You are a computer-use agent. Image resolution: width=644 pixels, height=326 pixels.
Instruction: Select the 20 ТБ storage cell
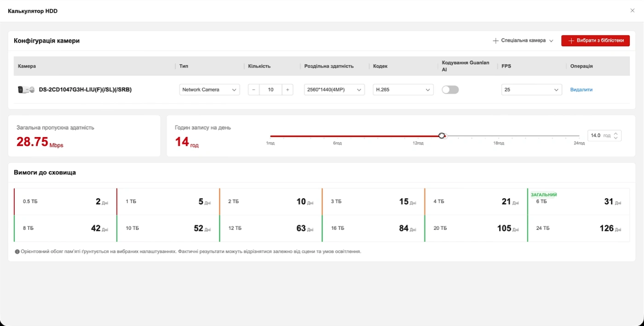pyautogui.click(x=476, y=228)
